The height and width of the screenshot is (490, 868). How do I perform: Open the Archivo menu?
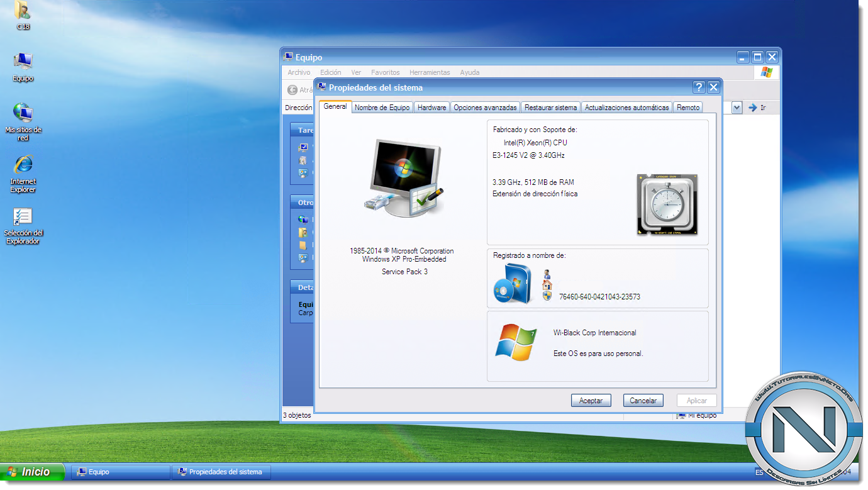299,72
